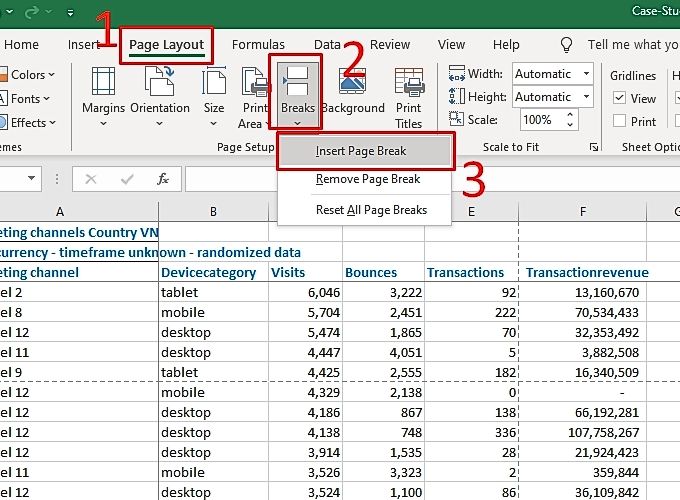The width and height of the screenshot is (680, 500).
Task: Open the page Size menu
Action: [214, 96]
